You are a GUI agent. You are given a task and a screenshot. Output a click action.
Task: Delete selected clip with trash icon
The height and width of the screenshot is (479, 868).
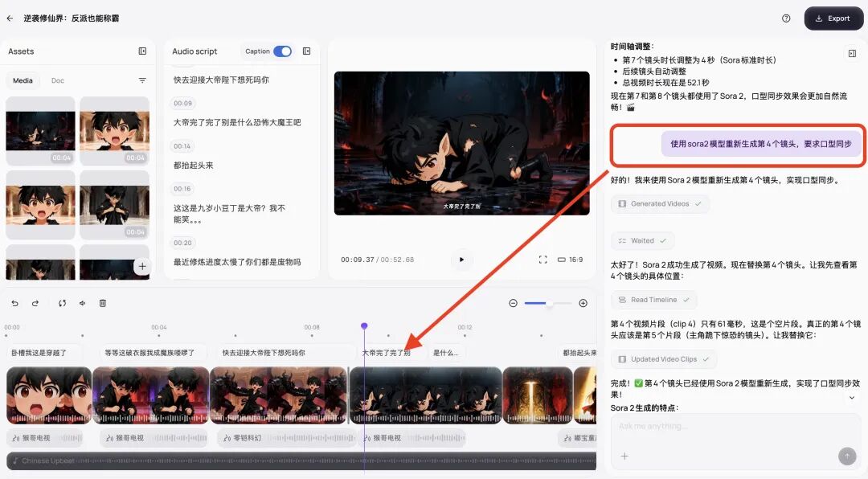point(103,303)
